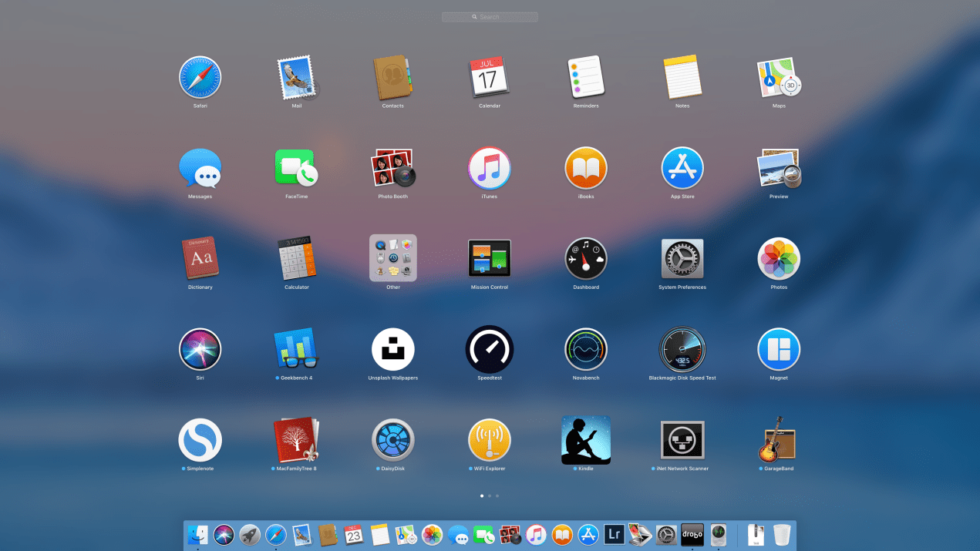Open System Preferences in Launchpad

pos(682,259)
